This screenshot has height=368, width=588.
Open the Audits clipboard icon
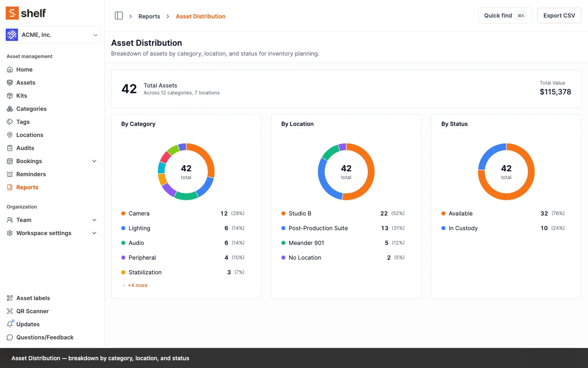(10, 148)
